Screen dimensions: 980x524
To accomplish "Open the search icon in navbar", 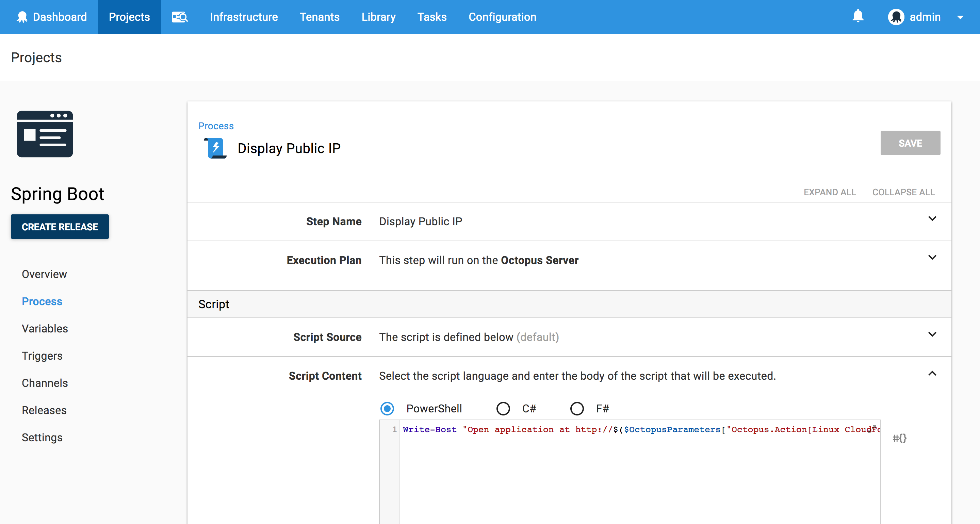I will coord(180,17).
